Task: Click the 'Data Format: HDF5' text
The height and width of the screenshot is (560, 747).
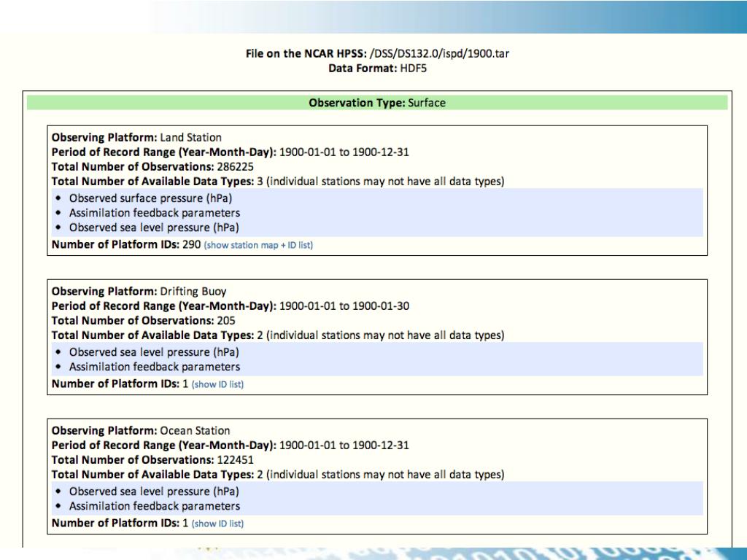Action: click(377, 68)
